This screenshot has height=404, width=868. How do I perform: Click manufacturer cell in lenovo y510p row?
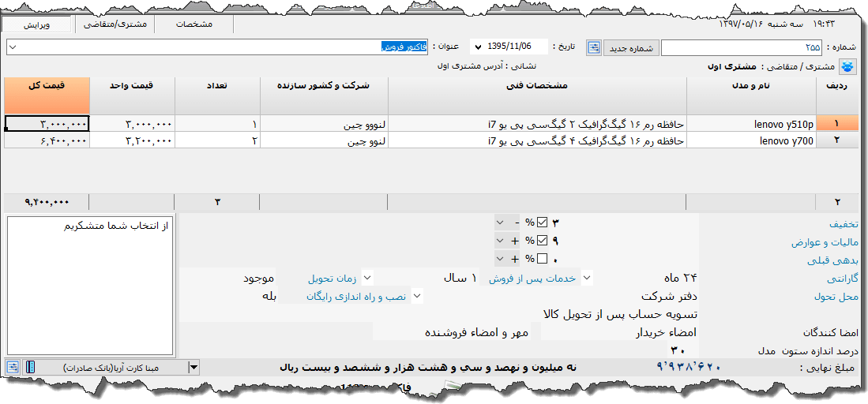(325, 123)
